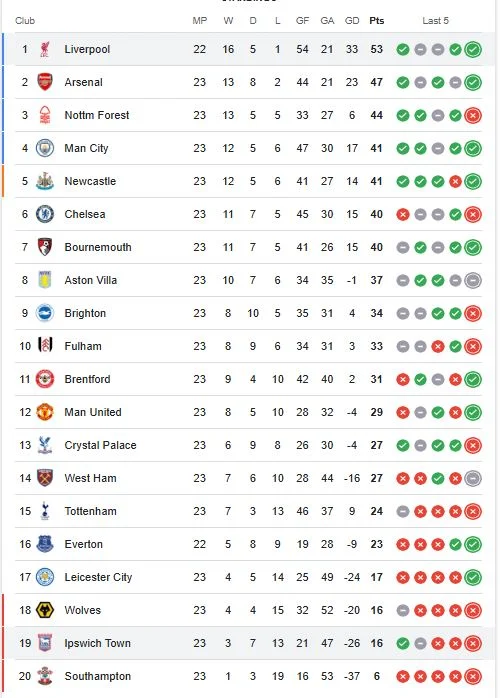Open the Bournemouth team link

(x=98, y=247)
